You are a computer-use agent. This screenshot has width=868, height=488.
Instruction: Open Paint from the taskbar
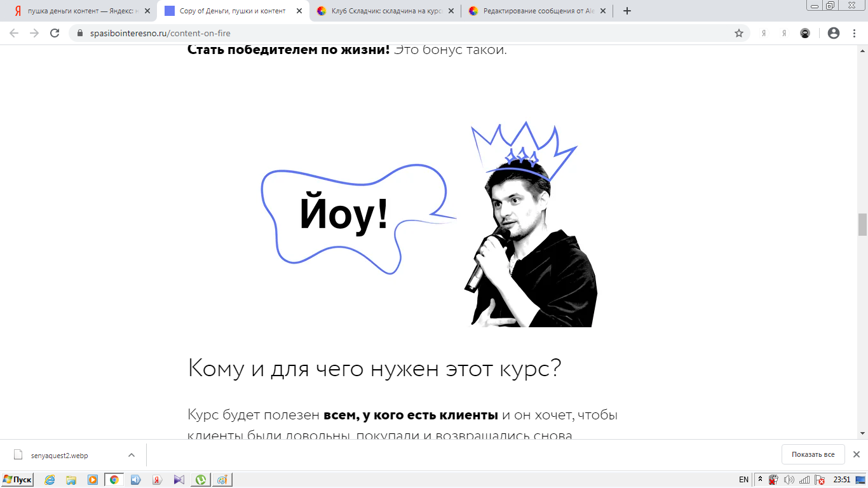tap(222, 480)
